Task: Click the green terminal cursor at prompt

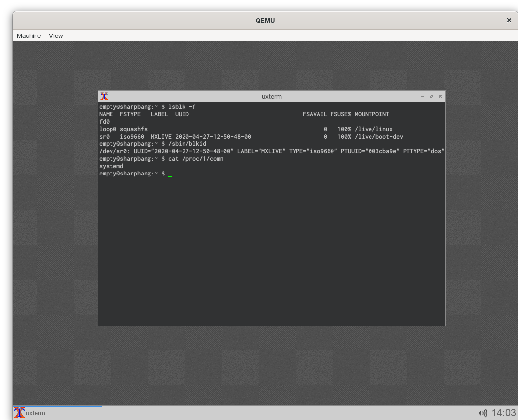Action: (170, 176)
